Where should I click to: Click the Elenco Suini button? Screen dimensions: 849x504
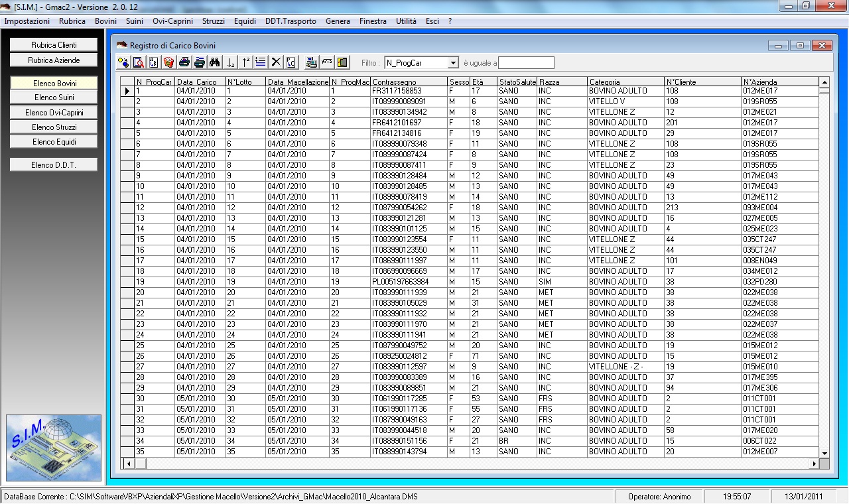54,97
